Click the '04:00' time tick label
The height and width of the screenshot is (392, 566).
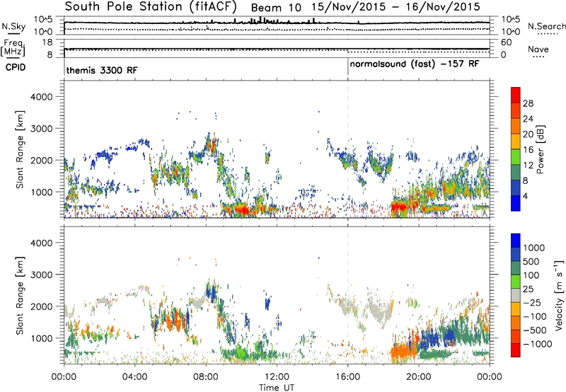coord(134,377)
